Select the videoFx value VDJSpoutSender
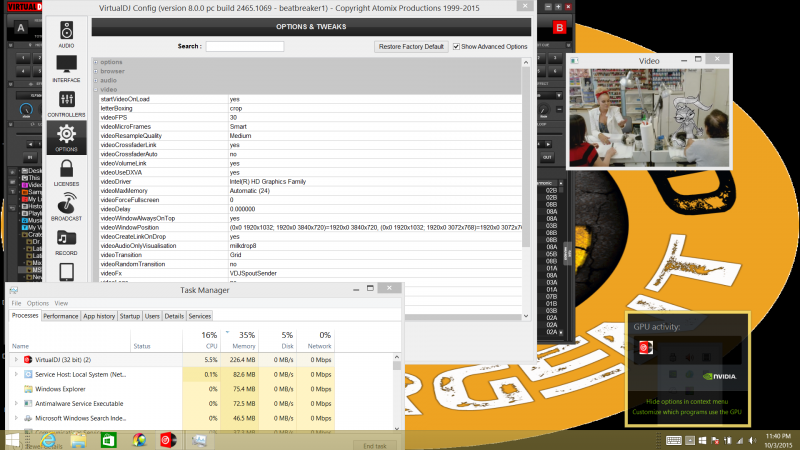The width and height of the screenshot is (800, 450). 253,273
